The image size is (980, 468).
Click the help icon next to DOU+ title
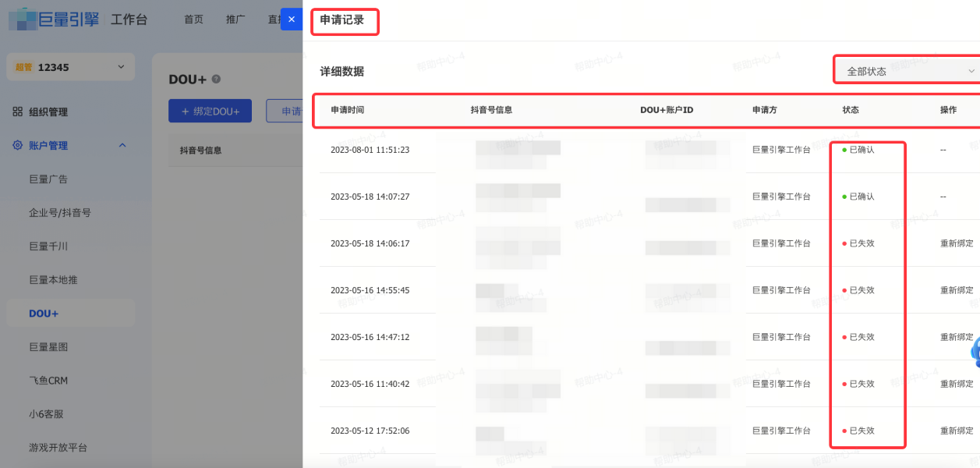[216, 80]
